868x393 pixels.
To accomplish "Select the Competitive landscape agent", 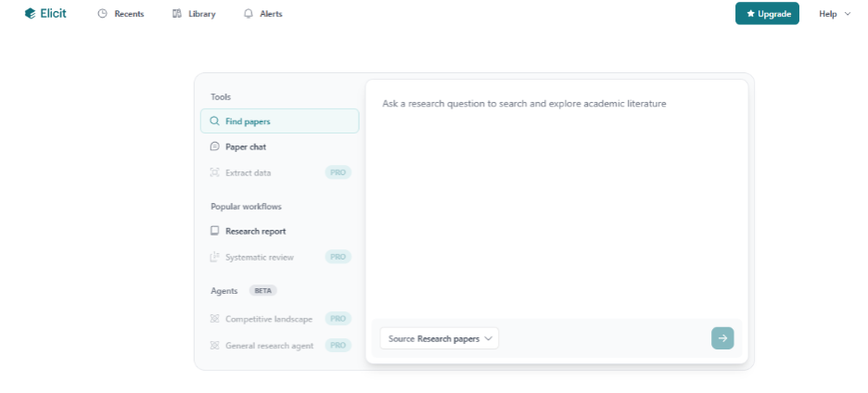I will click(268, 319).
